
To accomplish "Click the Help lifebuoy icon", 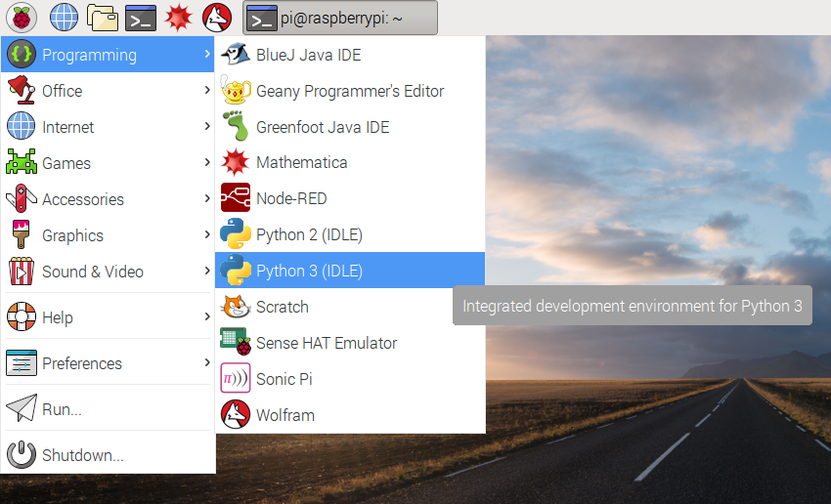I will 22,316.
